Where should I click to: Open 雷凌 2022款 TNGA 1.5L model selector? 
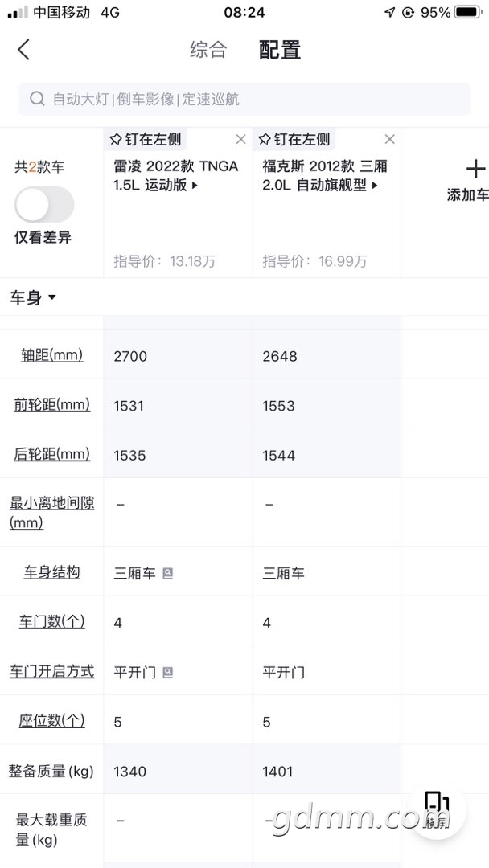[176, 175]
